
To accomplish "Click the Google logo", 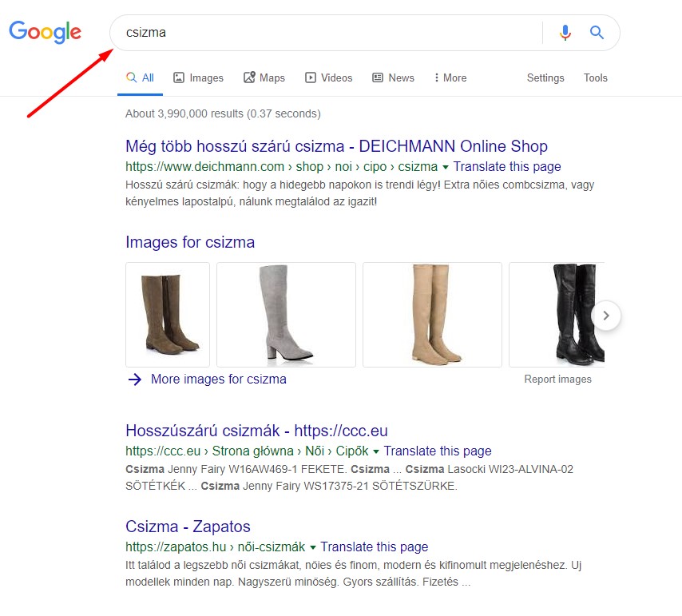I will click(45, 32).
